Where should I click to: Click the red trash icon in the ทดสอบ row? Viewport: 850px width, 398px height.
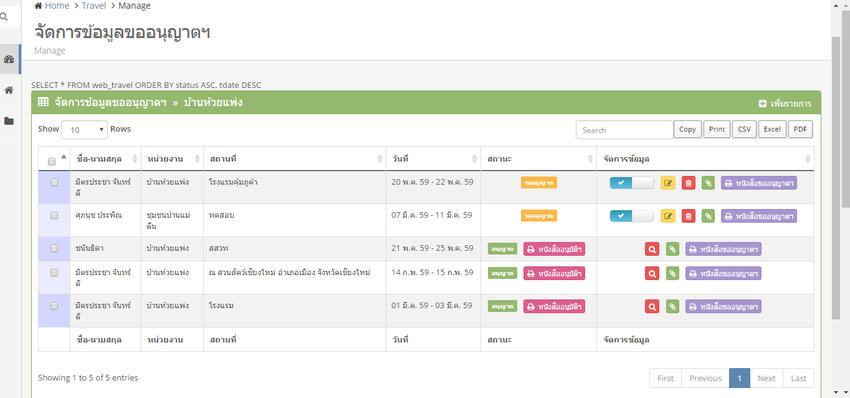pos(688,216)
